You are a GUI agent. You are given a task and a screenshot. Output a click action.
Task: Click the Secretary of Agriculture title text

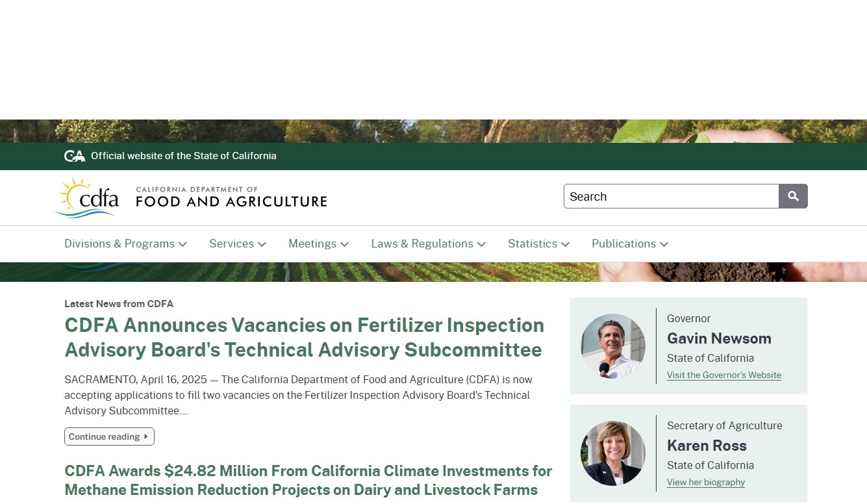point(725,425)
